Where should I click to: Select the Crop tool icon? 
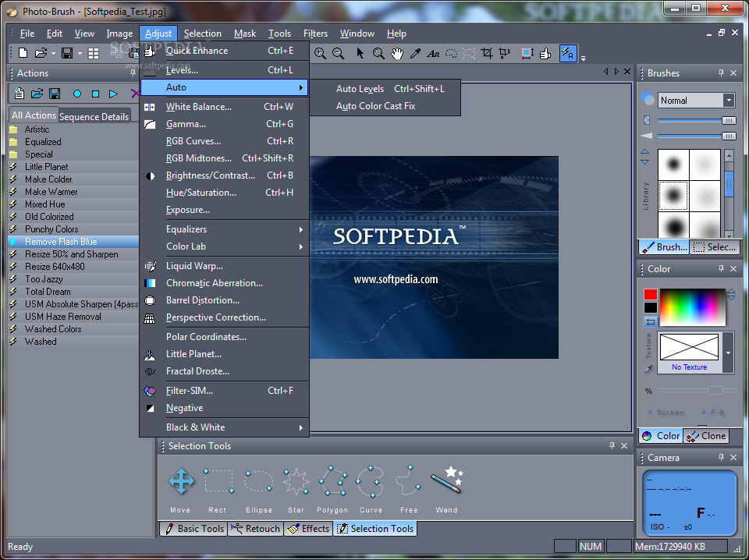pos(487,53)
